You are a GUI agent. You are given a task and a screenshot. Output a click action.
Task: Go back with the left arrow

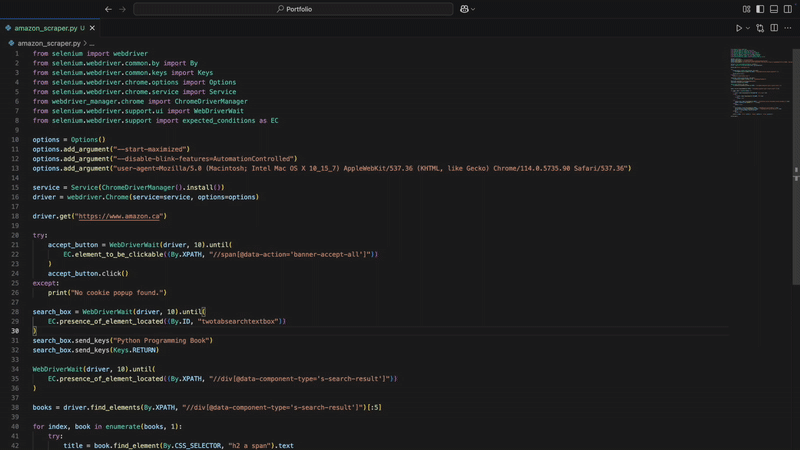(108, 9)
